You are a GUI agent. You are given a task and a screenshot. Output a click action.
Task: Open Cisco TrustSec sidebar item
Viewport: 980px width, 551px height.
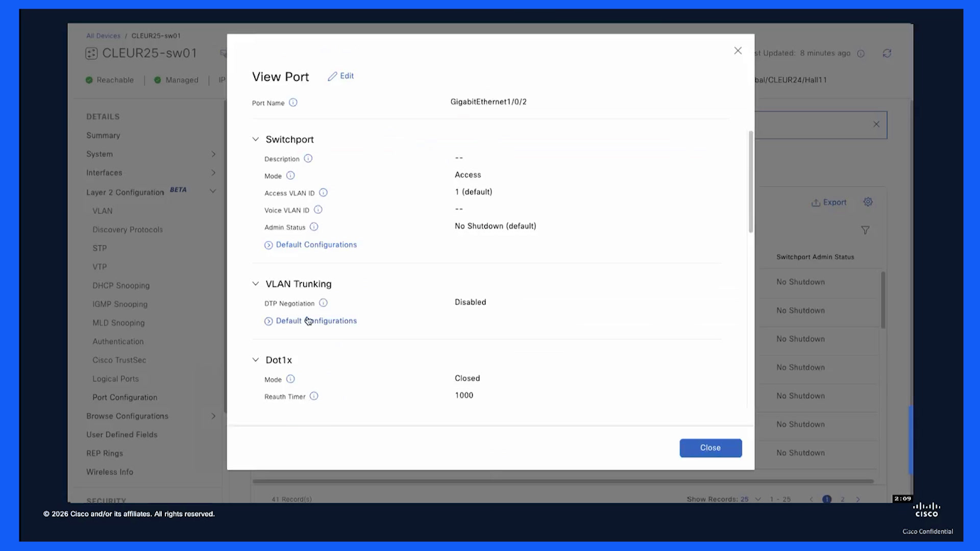pos(119,360)
